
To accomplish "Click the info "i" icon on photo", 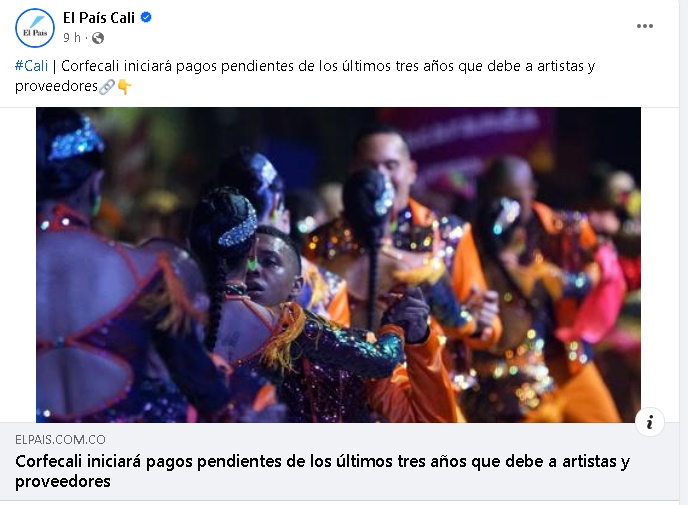I will click(649, 422).
